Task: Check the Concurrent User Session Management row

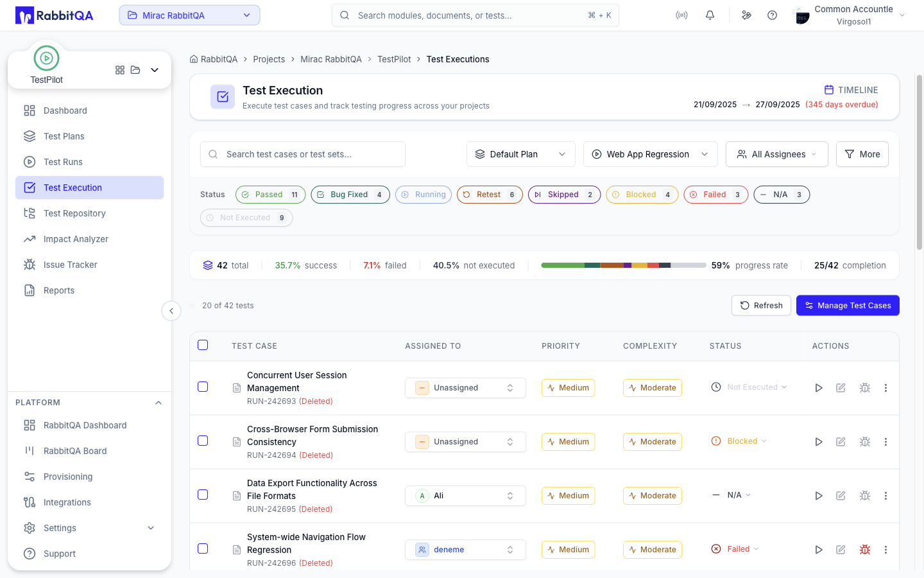Action: pos(203,387)
